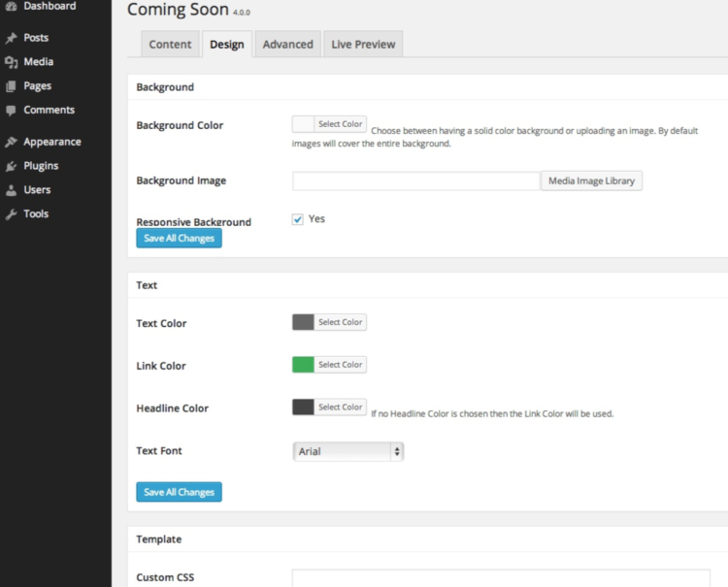Click Save All Changes under Text section
The width and height of the screenshot is (728, 587).
179,492
